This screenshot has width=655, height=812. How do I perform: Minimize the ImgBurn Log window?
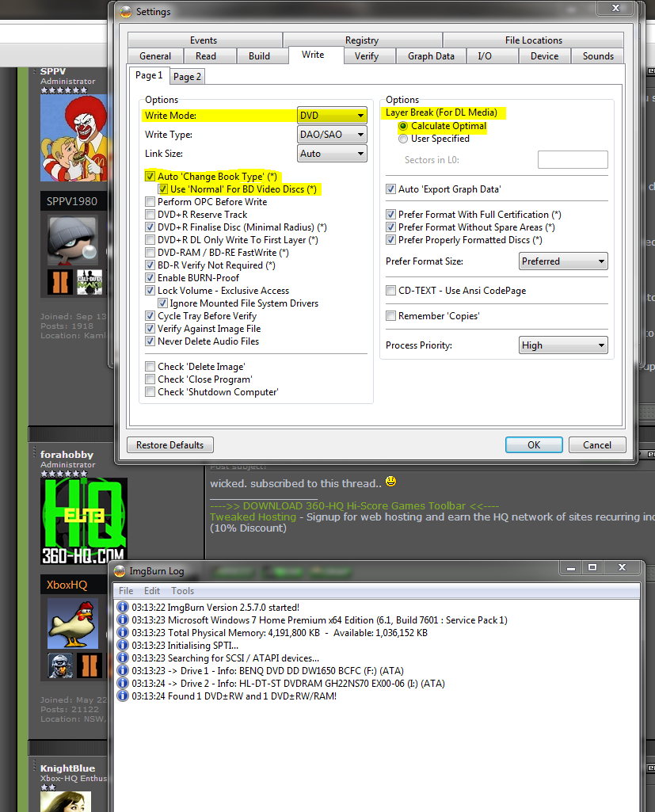(x=571, y=567)
